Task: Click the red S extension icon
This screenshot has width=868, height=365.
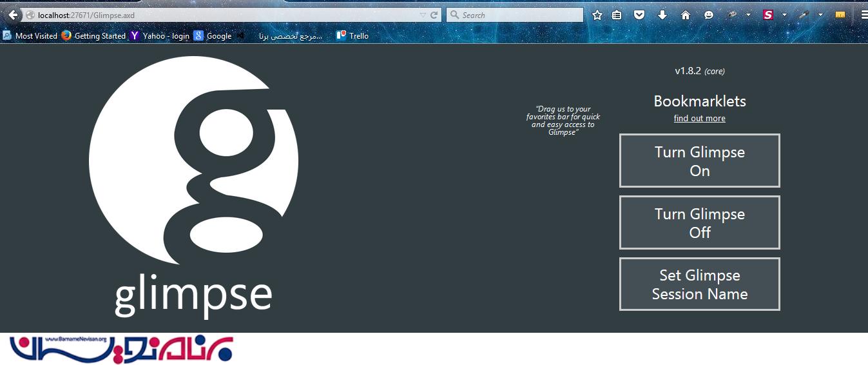Action: pos(768,15)
